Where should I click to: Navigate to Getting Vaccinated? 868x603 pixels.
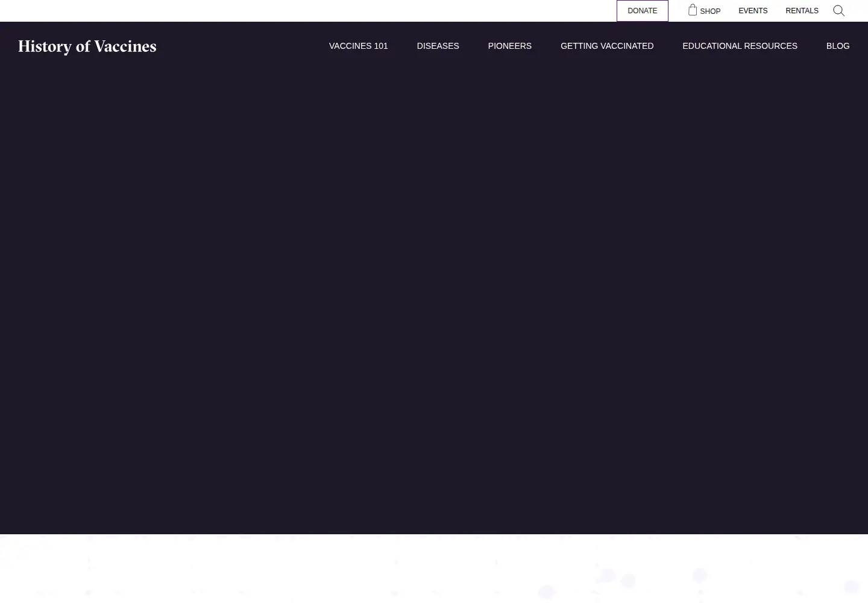coord(607,46)
